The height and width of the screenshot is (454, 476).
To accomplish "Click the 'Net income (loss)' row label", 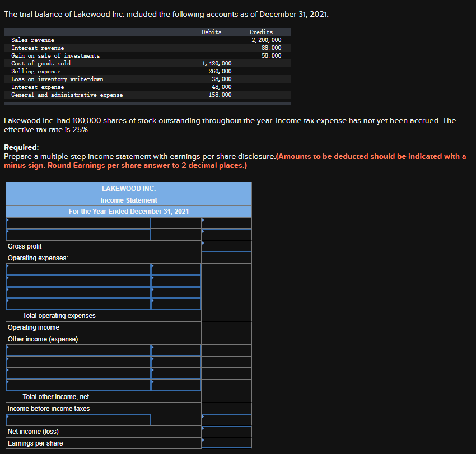I will click(x=33, y=432).
